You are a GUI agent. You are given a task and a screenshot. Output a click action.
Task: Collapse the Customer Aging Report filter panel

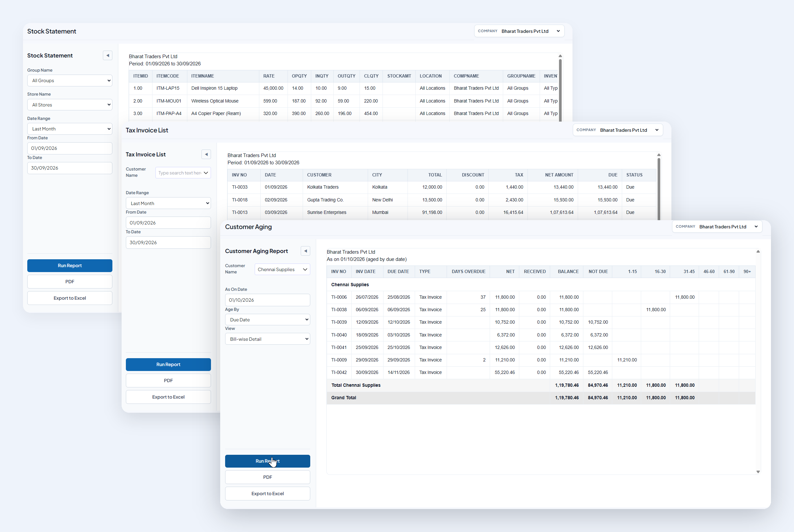click(305, 251)
